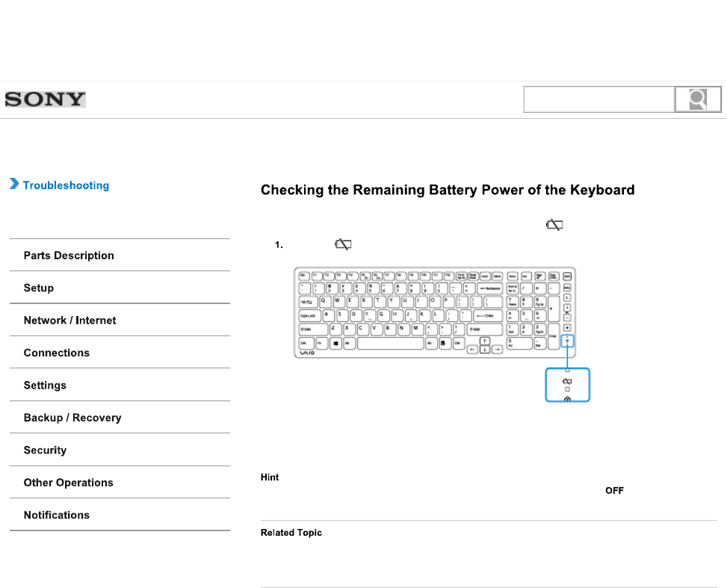Select Setup in the sidebar
The image size is (727, 588).
(39, 288)
